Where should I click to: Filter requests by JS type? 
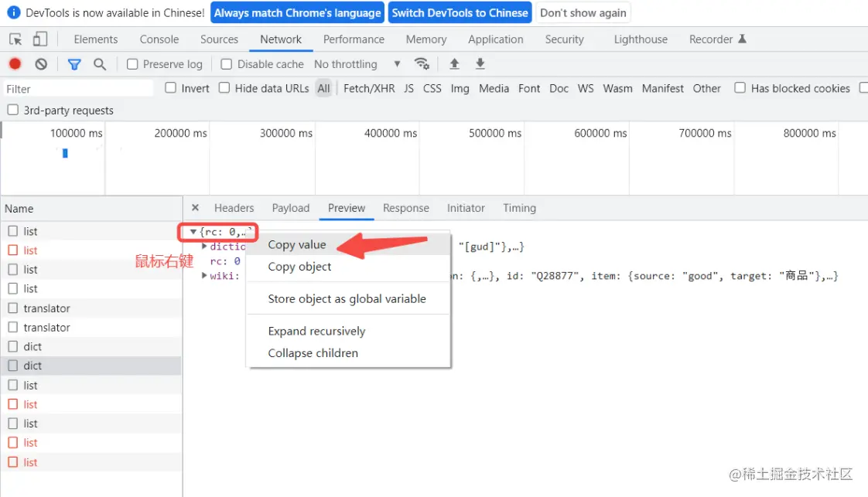(408, 88)
